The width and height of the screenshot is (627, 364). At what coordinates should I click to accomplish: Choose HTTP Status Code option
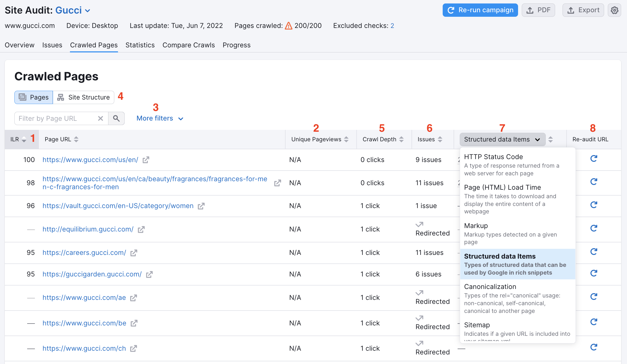click(518, 165)
